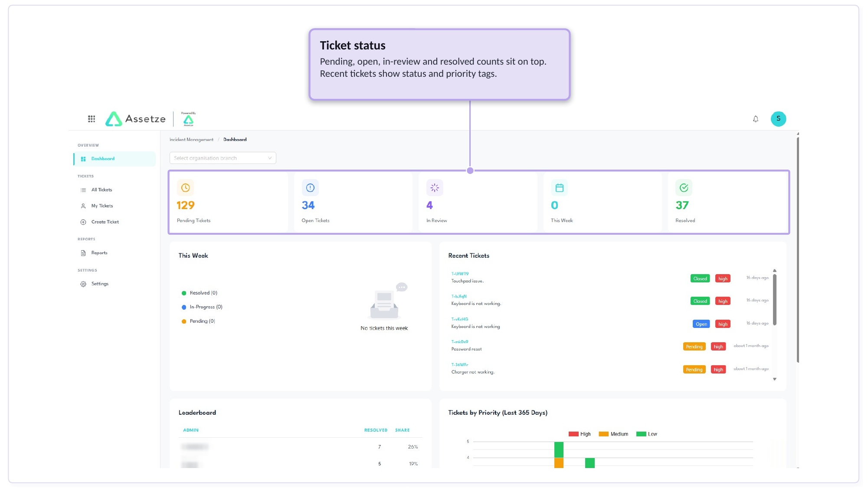
Task: Open ticket T-vKcHG
Action: tap(460, 319)
